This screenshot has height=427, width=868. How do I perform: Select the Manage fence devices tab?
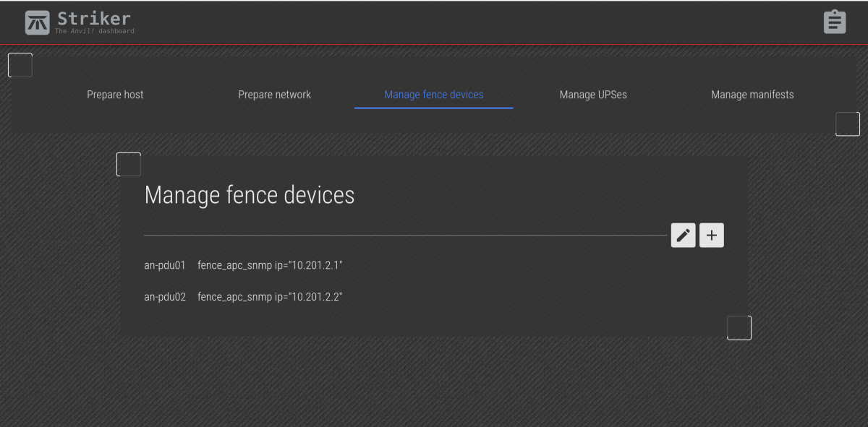coord(433,95)
